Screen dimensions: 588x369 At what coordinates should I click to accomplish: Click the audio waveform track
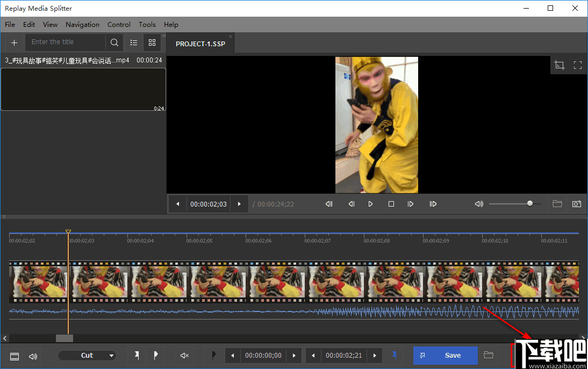click(293, 311)
